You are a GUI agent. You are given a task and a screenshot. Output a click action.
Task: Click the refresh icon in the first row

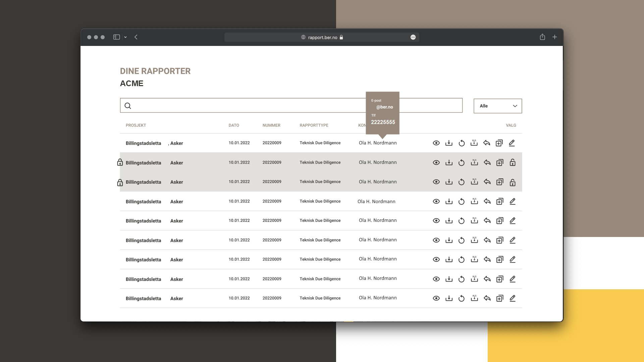tap(462, 143)
